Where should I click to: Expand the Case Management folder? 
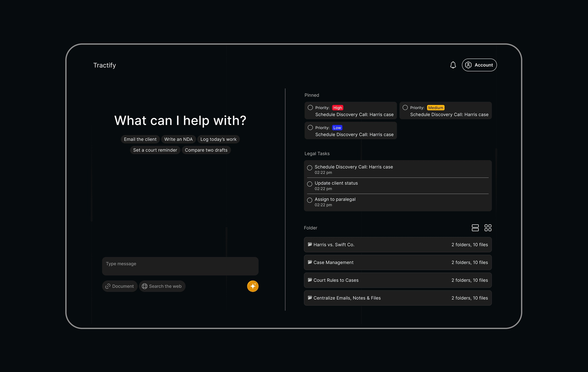tap(398, 262)
